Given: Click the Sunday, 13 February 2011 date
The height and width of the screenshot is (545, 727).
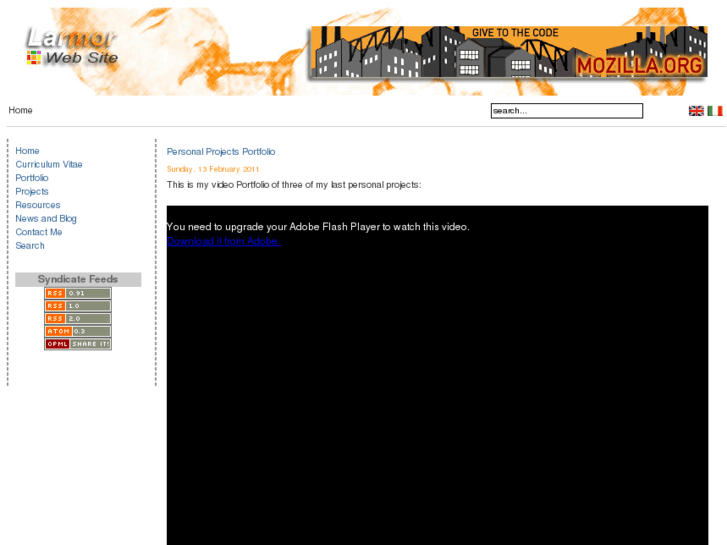Looking at the screenshot, I should tap(213, 169).
